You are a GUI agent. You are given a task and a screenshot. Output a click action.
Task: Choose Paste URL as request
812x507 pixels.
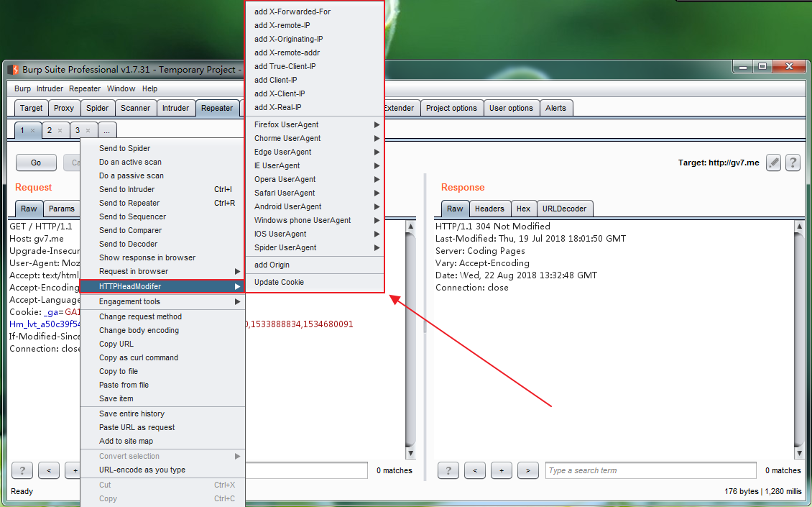(x=162, y=427)
